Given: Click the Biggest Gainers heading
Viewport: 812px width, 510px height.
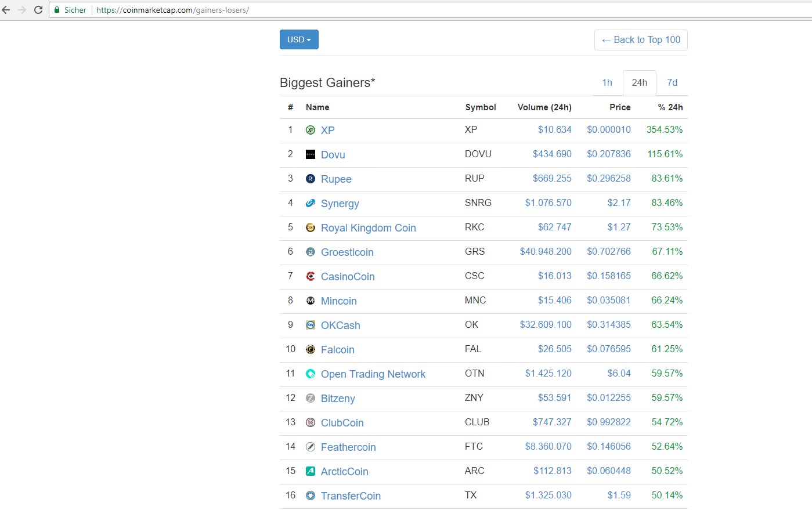Looking at the screenshot, I should coord(327,83).
